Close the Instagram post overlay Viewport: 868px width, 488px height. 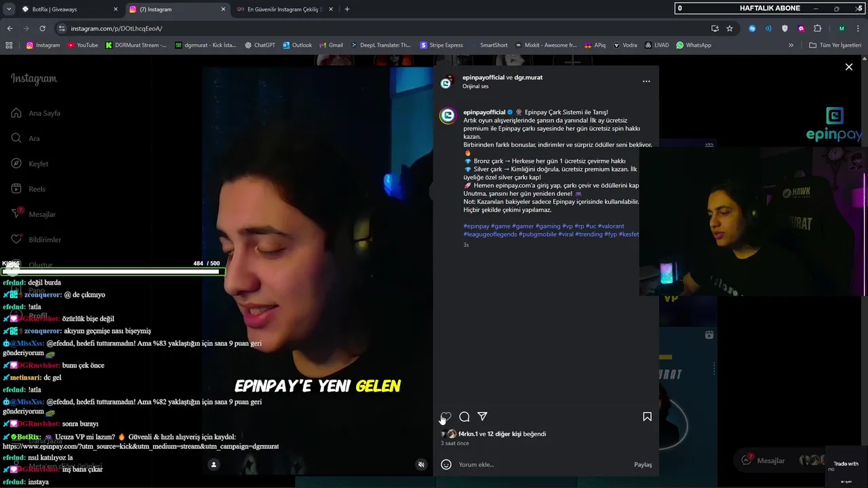848,66
